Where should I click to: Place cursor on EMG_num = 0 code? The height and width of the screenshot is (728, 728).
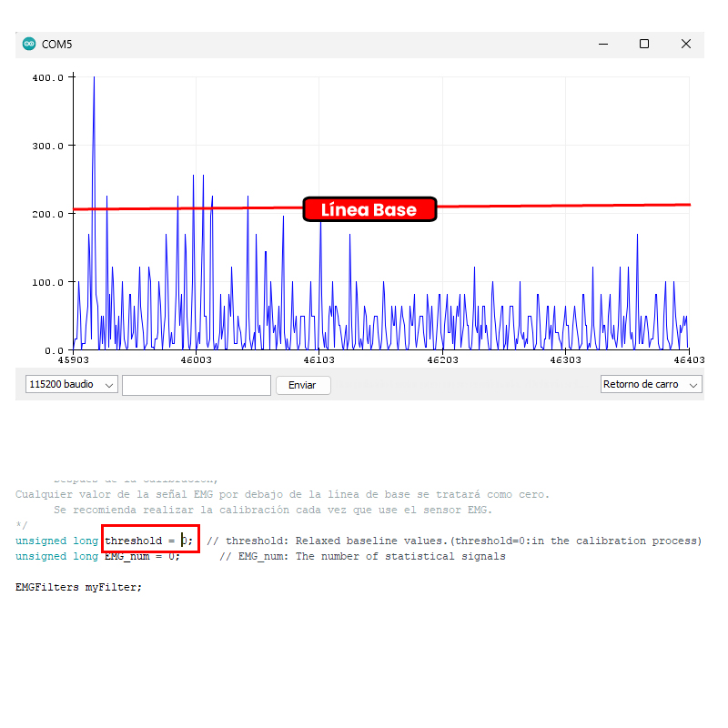click(x=141, y=556)
